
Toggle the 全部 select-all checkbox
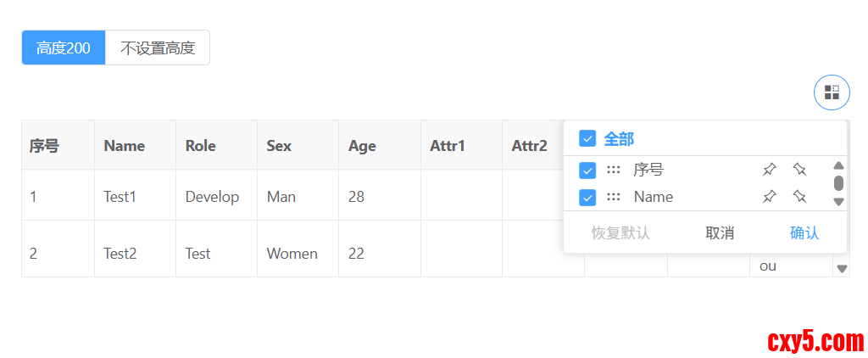(x=587, y=138)
